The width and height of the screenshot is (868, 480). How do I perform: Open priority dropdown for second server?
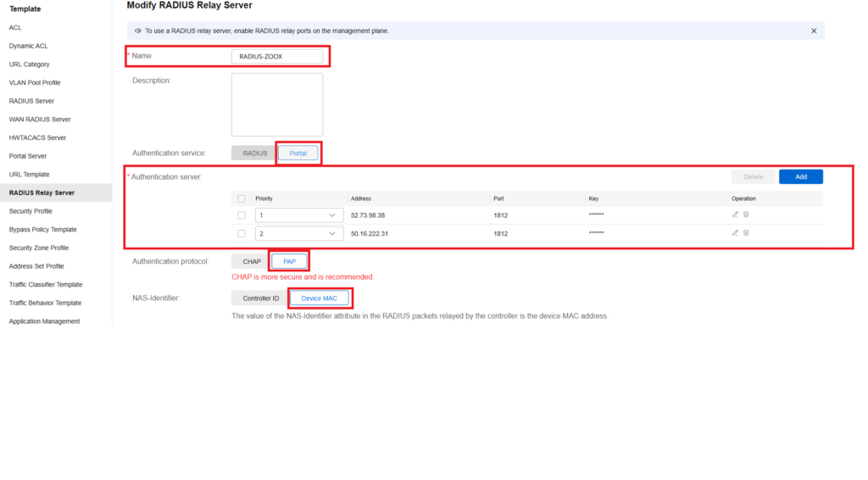(x=299, y=233)
